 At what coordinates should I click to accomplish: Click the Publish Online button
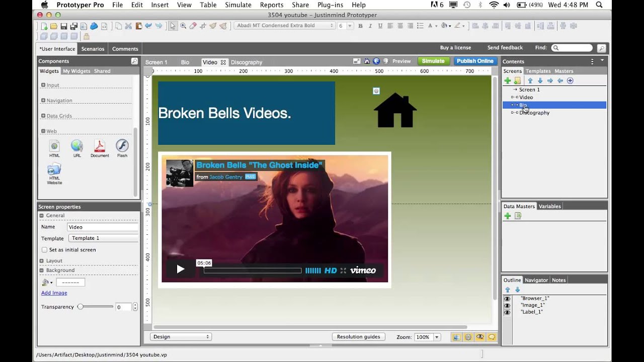click(x=475, y=61)
